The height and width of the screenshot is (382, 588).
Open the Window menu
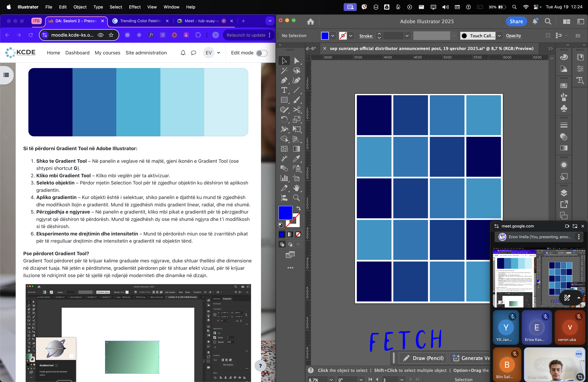pyautogui.click(x=171, y=7)
